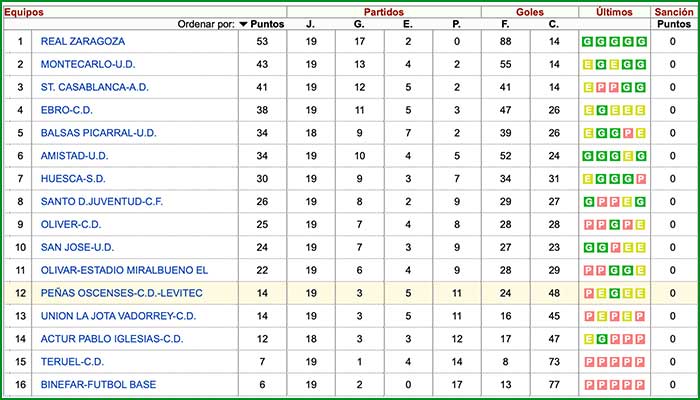Open the EBRO-C.D. team link
This screenshot has height=400, width=700.
tap(67, 111)
